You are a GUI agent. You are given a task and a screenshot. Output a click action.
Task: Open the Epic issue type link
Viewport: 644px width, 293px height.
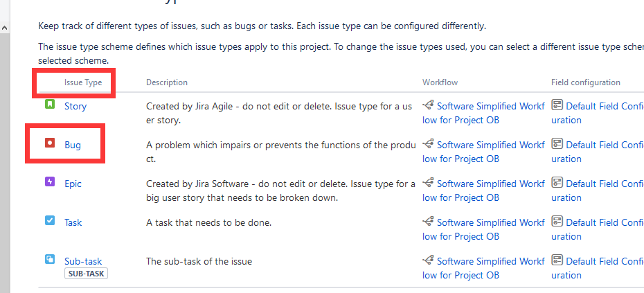(73, 184)
